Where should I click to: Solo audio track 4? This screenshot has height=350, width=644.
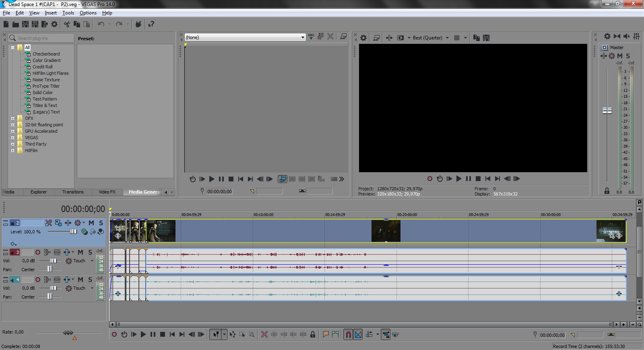[x=90, y=280]
